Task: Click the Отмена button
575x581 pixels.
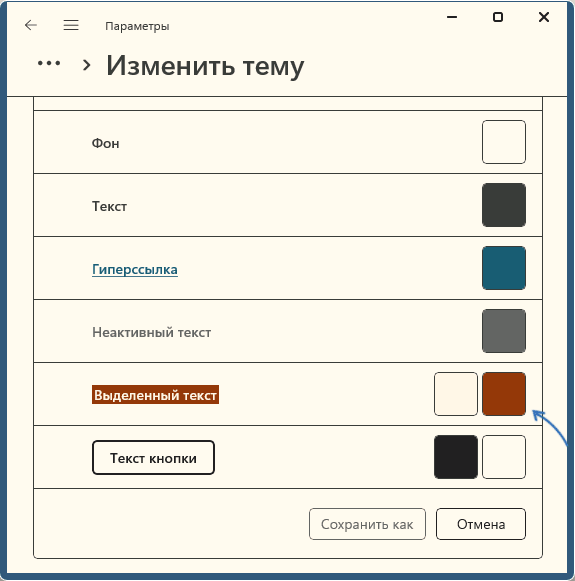Action: (481, 524)
